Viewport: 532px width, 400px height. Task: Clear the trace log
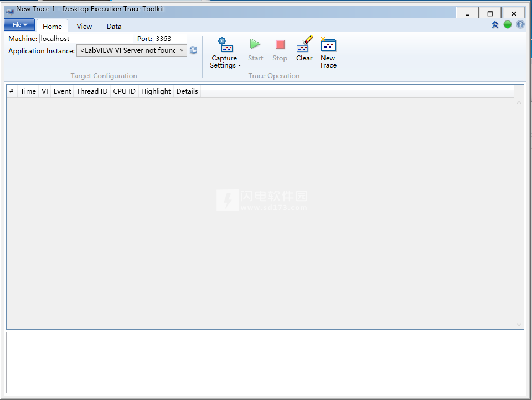(x=304, y=49)
